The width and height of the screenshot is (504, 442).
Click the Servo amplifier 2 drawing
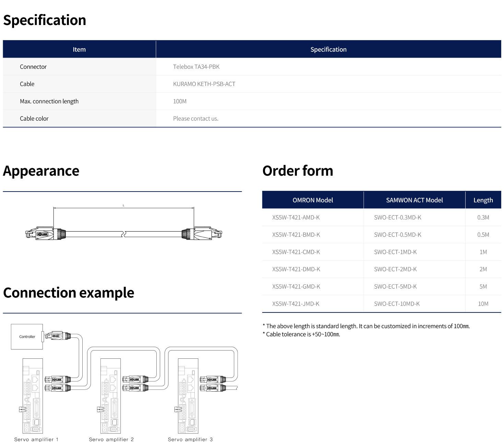pos(110,396)
